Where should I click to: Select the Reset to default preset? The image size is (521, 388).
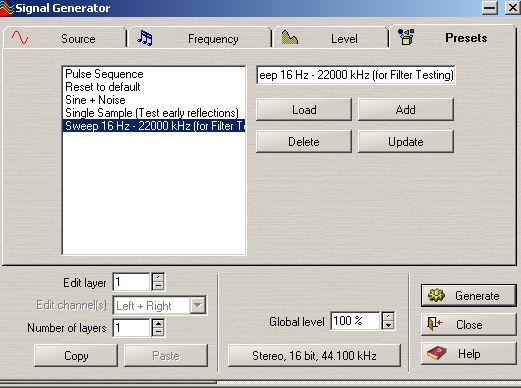tap(154, 87)
